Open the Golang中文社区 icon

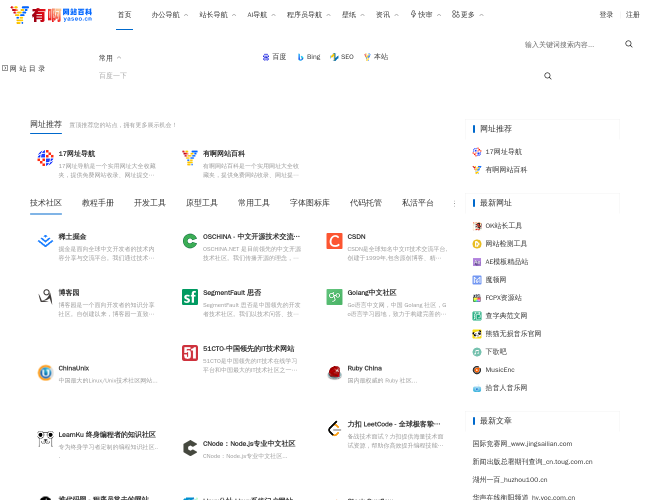pos(335,297)
